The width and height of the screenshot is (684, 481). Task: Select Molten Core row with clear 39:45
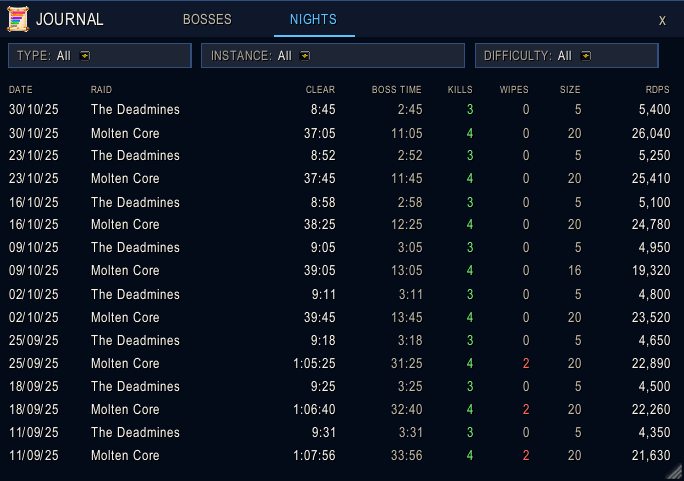(x=339, y=317)
